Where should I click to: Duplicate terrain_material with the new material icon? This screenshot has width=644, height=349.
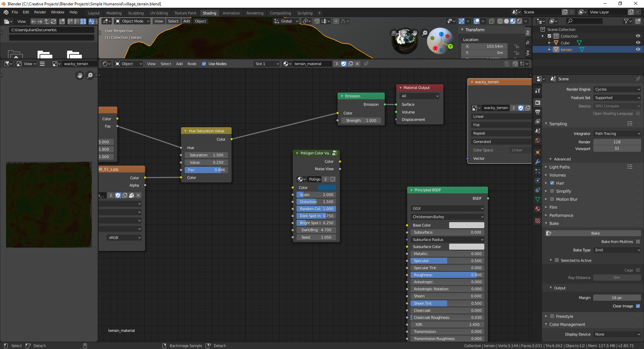pyautogui.click(x=351, y=64)
